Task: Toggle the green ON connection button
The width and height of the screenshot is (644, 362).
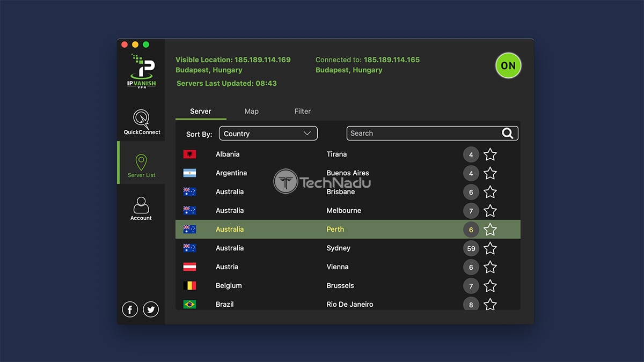Action: pyautogui.click(x=508, y=65)
